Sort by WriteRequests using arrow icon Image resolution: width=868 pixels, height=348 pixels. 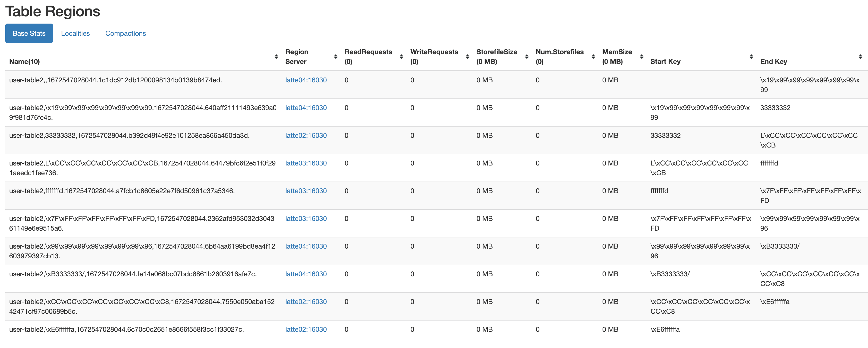[x=467, y=57]
